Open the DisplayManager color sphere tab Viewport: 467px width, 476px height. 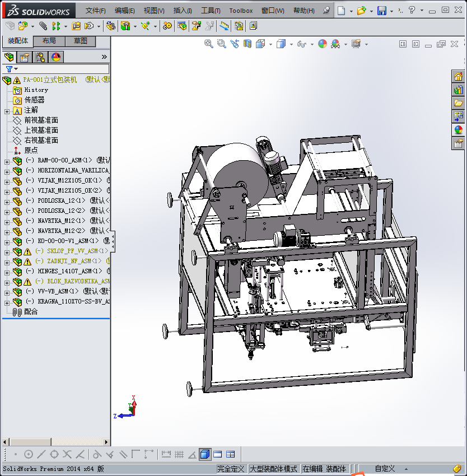click(x=55, y=57)
